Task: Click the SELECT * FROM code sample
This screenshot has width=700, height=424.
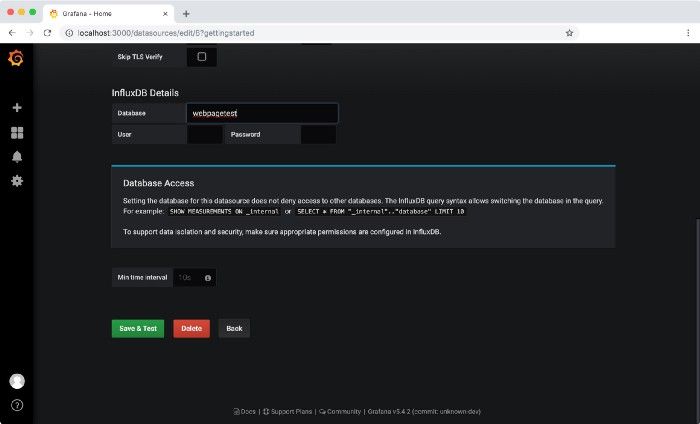Action: coord(381,212)
